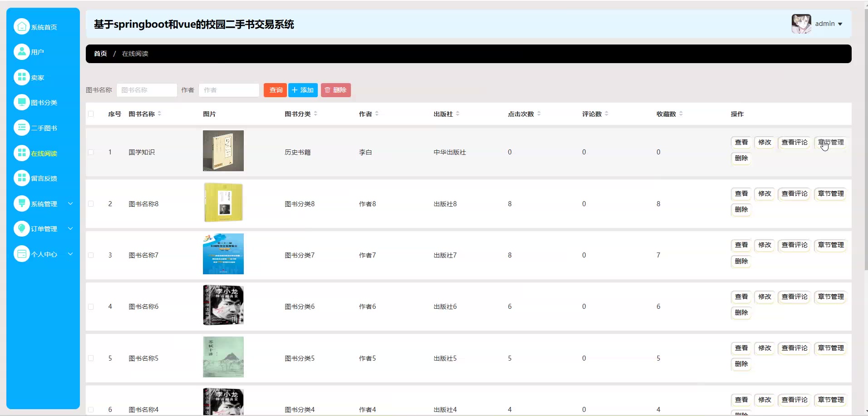Open 卖家 menu item
868x416 pixels.
(x=38, y=78)
